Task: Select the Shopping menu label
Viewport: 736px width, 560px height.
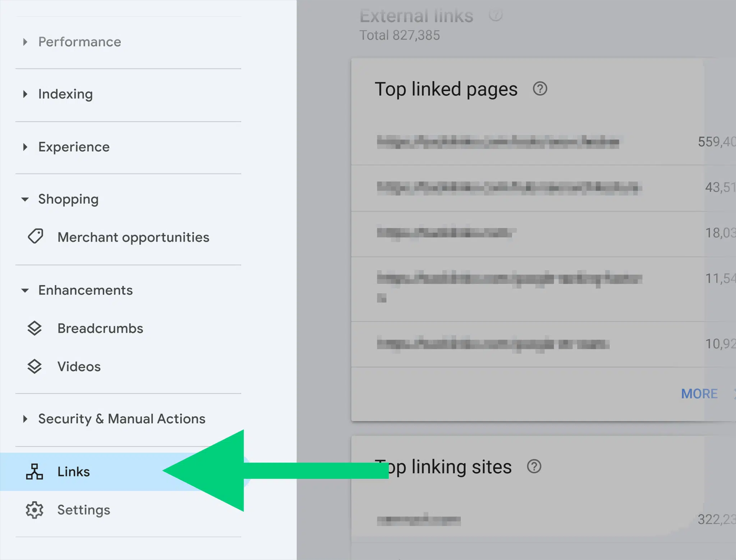Action: (x=68, y=199)
